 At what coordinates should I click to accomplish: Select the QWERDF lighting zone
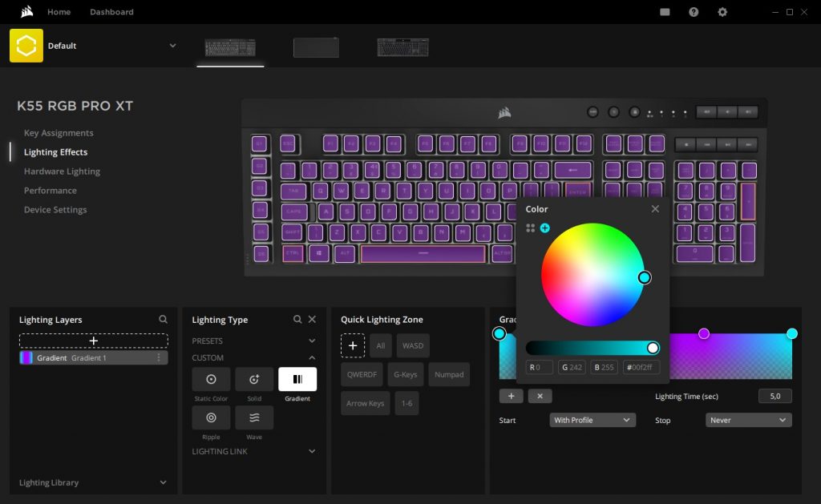point(362,375)
